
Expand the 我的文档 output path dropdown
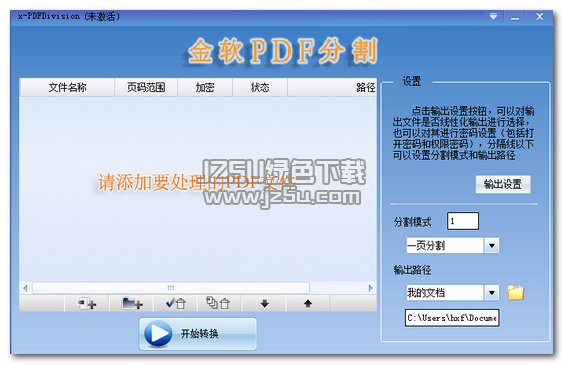pos(491,293)
